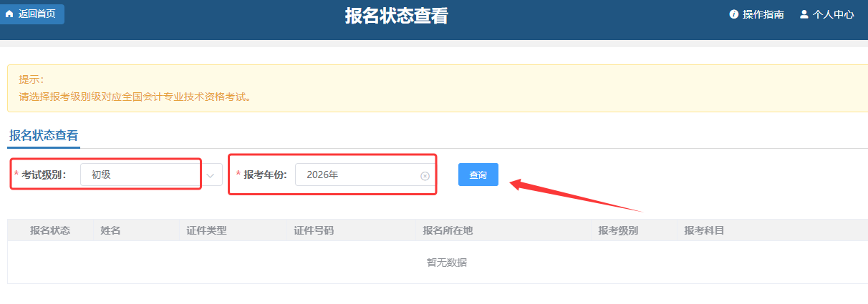The height and width of the screenshot is (304, 868).
Task: Click the 暂无数据 empty table message
Action: tap(447, 263)
